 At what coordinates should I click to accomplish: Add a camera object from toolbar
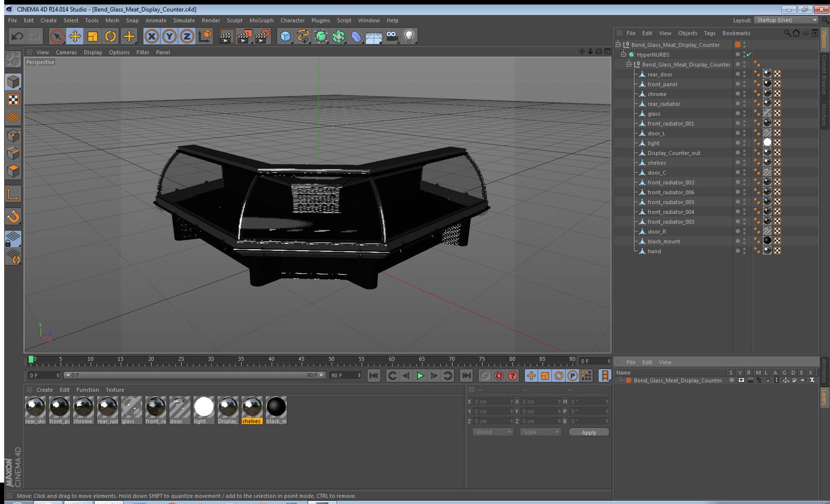pyautogui.click(x=392, y=36)
